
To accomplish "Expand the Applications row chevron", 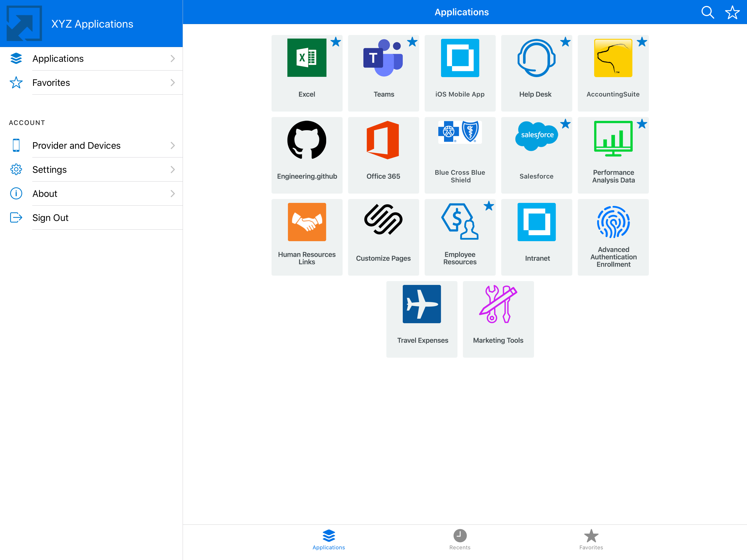I will 173,59.
